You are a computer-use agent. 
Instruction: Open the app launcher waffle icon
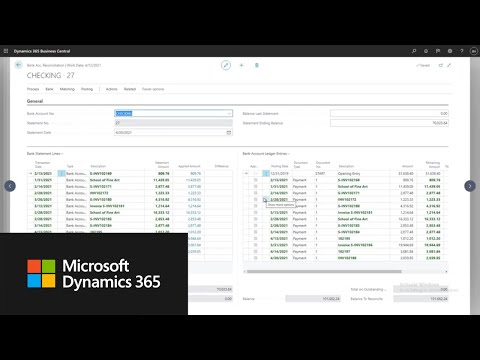point(6,51)
